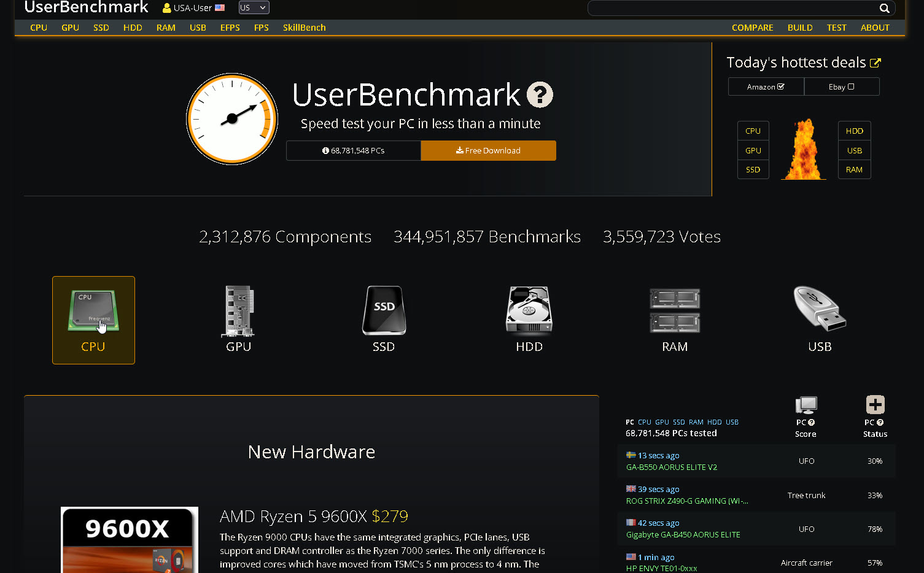
Task: Click the PC Status plus icon
Action: click(x=875, y=405)
